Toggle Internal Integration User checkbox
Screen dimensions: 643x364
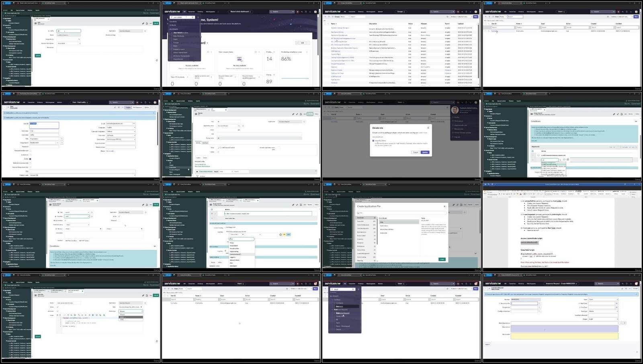[30, 167]
